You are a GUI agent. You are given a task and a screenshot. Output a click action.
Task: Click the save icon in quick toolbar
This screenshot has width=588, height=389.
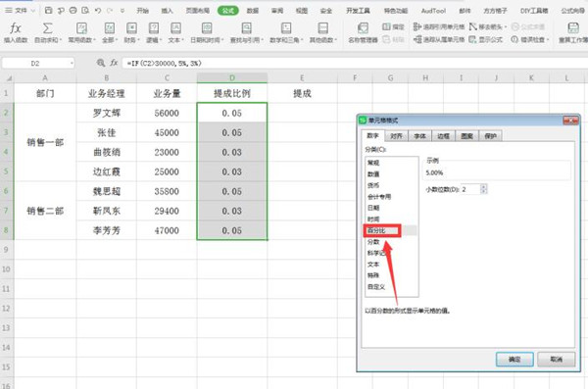tap(48, 11)
